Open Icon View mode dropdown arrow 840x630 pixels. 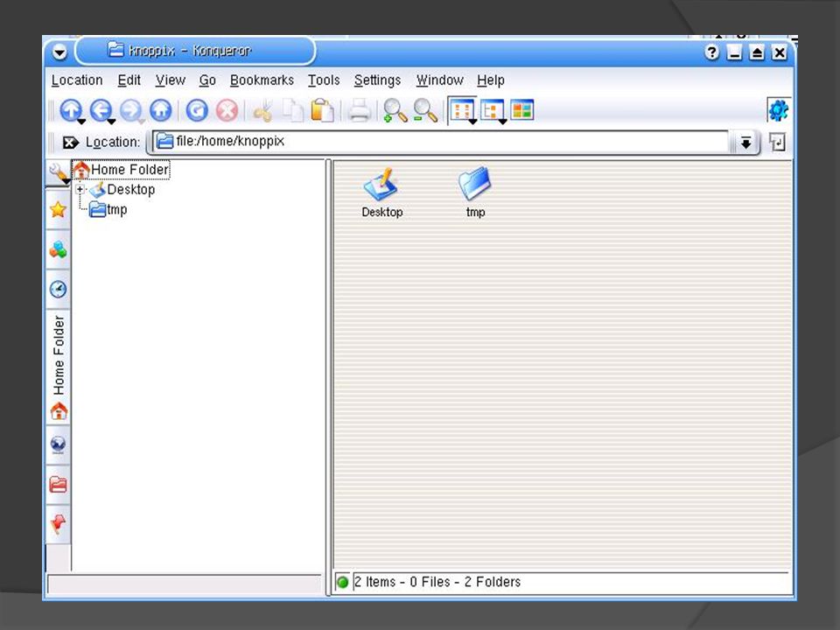click(472, 122)
